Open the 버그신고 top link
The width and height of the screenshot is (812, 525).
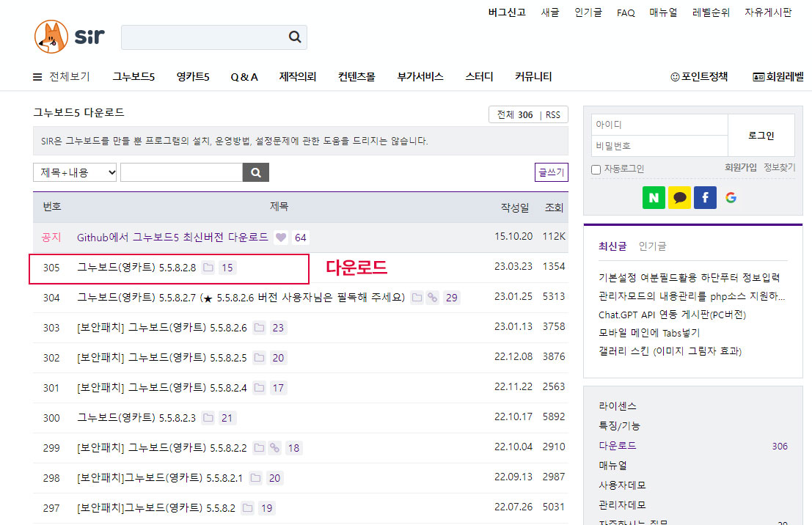pyautogui.click(x=506, y=12)
